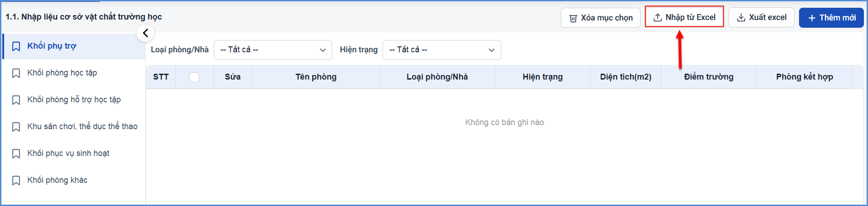Click the trash icon in Xóa mục chọn
Image resolution: width=868 pixels, height=206 pixels.
(573, 18)
